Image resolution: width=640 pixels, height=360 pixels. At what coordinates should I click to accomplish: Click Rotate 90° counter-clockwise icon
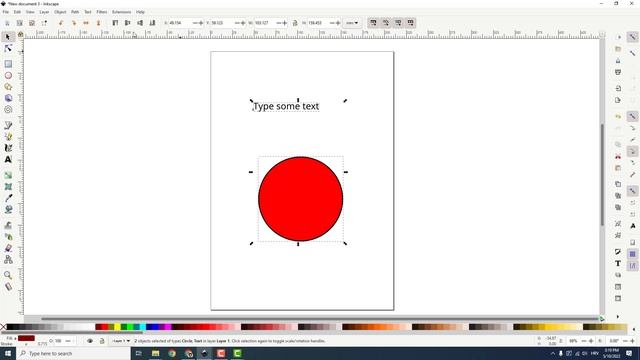coord(61,23)
